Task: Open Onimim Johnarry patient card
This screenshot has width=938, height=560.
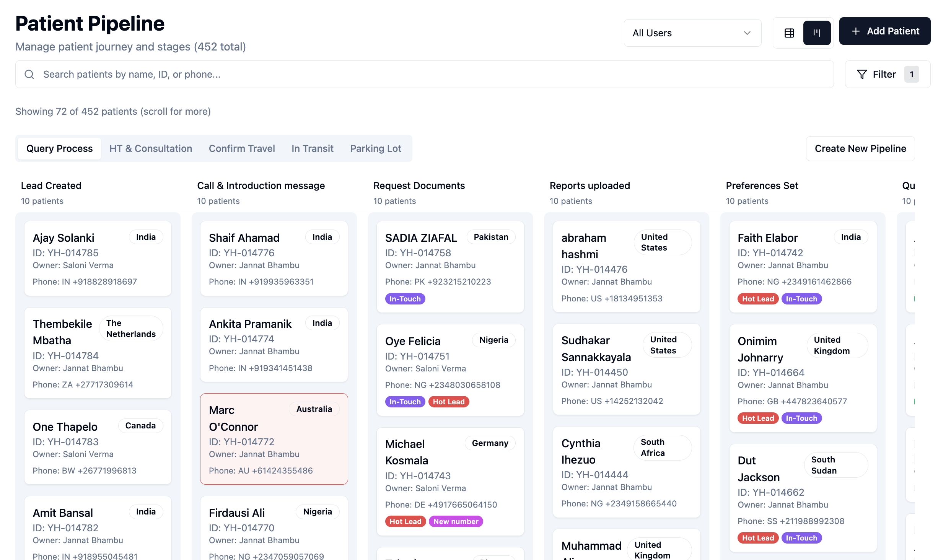Action: click(803, 378)
